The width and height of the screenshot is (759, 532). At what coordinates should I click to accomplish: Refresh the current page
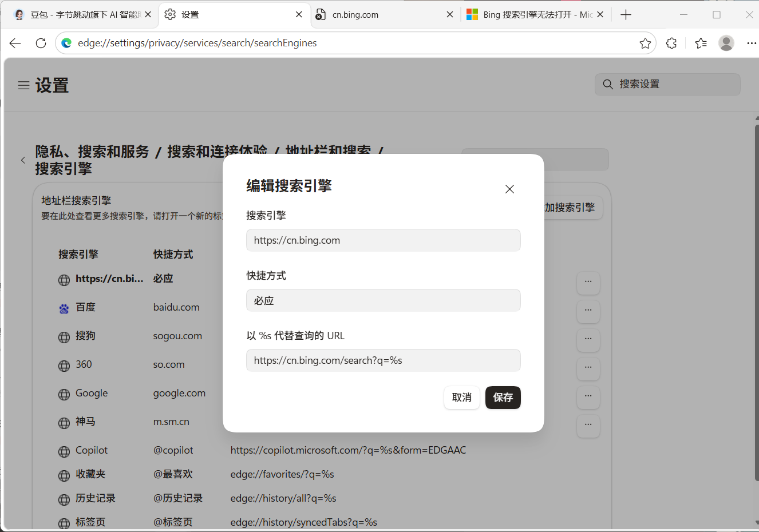(41, 43)
